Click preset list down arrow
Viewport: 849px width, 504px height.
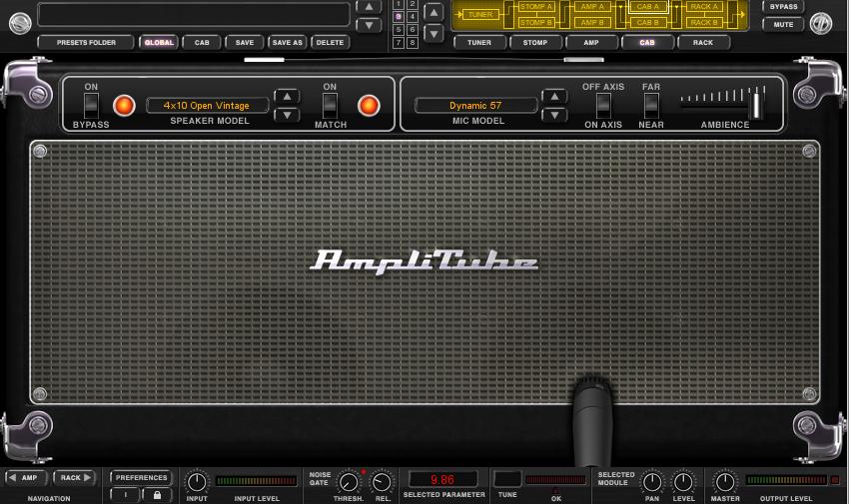(369, 25)
